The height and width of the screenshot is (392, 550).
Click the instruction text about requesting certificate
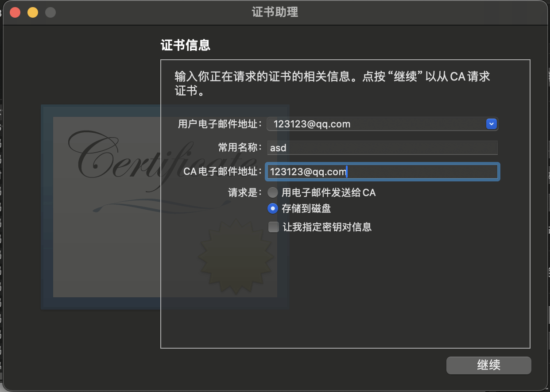(332, 84)
